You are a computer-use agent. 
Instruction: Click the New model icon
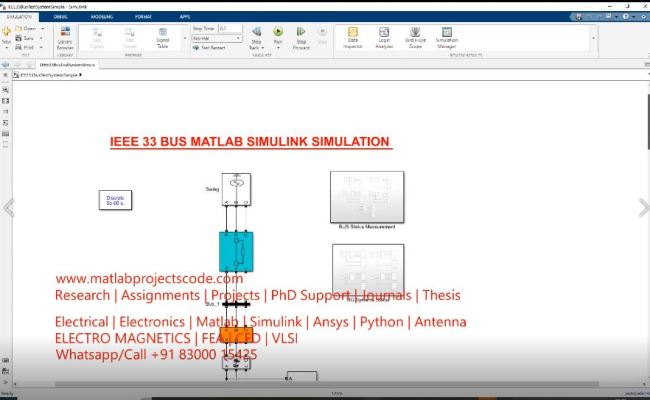(x=6, y=32)
